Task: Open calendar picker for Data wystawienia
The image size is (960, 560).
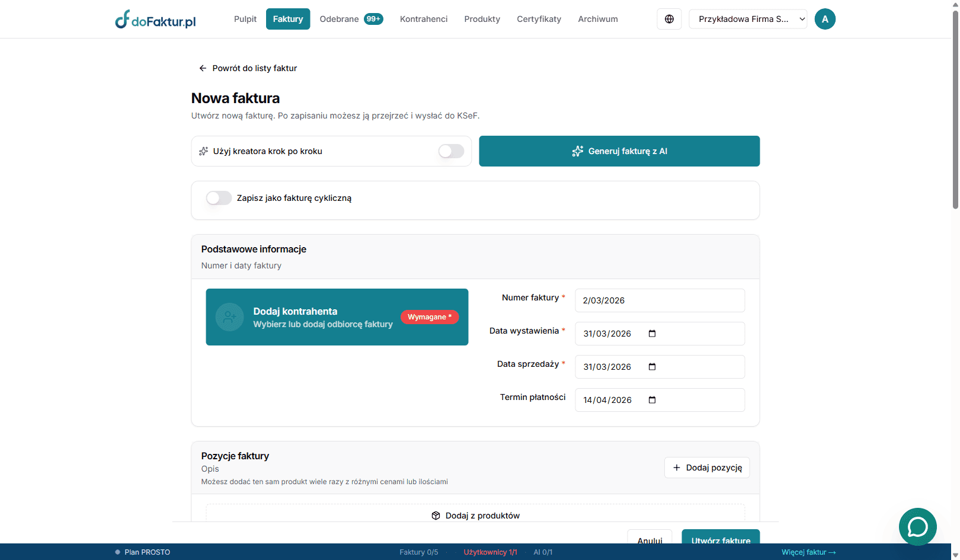Action: 652,334
